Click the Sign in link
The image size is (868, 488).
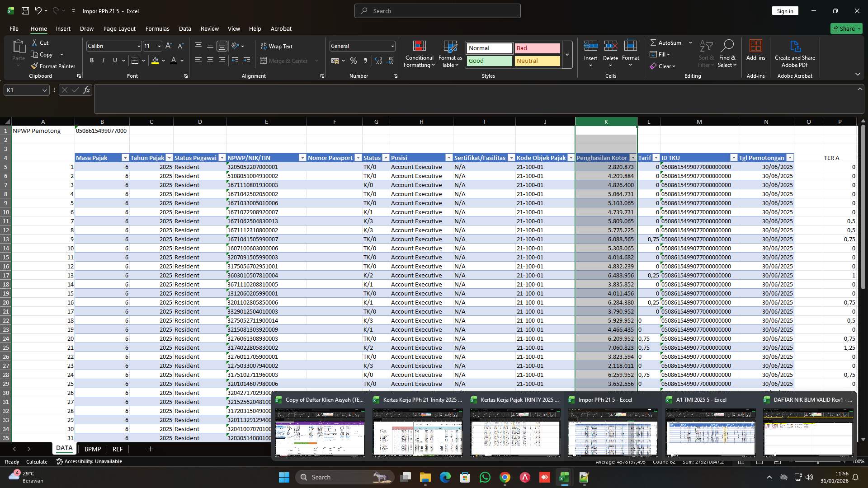click(785, 10)
